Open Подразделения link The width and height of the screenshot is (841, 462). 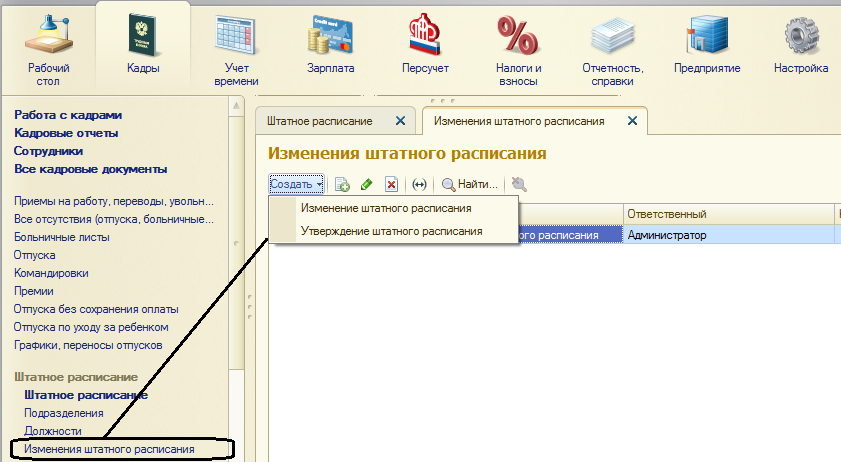tap(64, 413)
